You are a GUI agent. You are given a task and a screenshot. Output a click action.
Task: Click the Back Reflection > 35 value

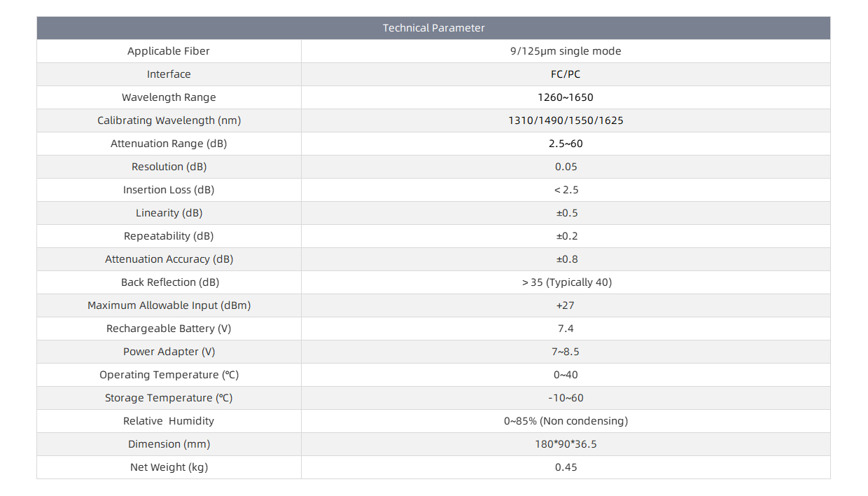click(566, 282)
